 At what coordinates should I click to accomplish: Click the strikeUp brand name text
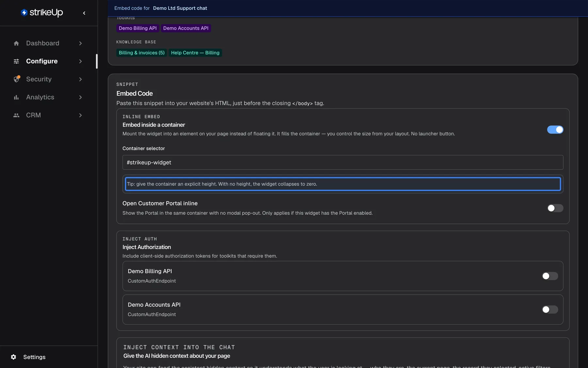46,12
